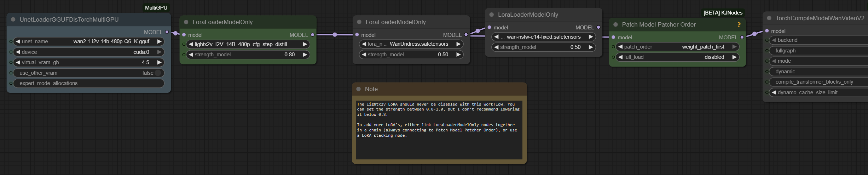Open the lightx2v_I2V_14B_480p LoRA name combo
This screenshot has height=175, width=868.
(x=248, y=44)
